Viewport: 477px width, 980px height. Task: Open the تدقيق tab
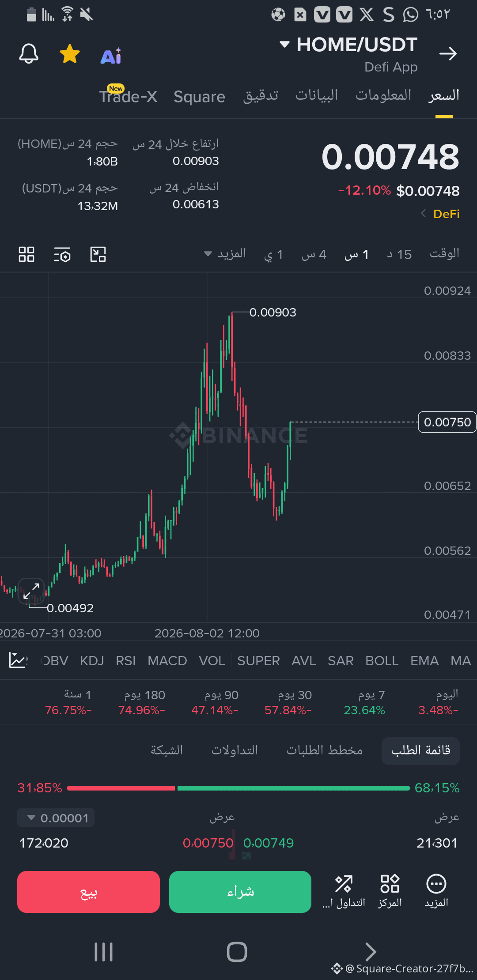261,95
